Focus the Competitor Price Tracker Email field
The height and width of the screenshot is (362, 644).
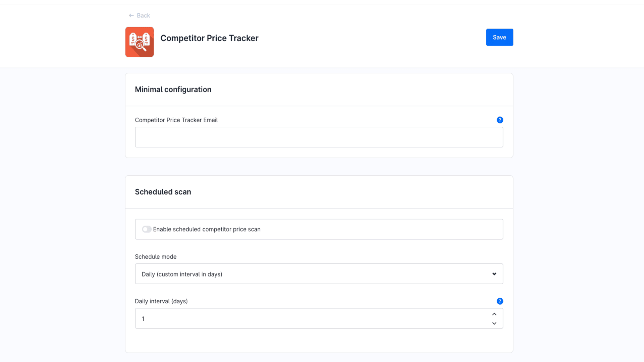tap(319, 137)
